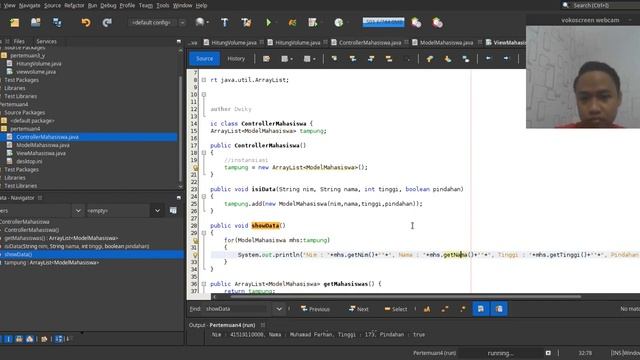640x360 pixels.
Task: Select showData() in Navigator list
Action: tap(18, 254)
